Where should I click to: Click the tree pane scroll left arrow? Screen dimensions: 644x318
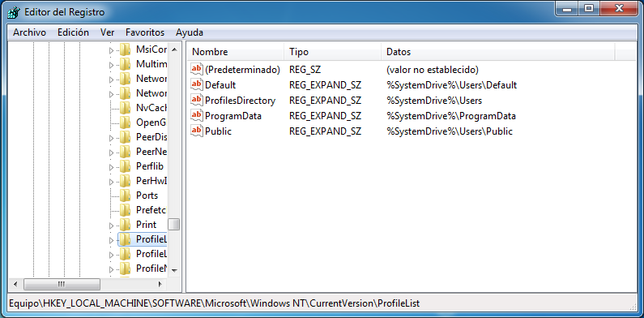[15, 284]
